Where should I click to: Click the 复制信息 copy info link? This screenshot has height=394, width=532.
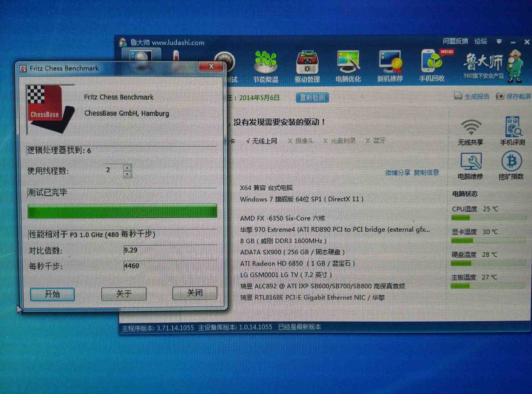pyautogui.click(x=426, y=172)
